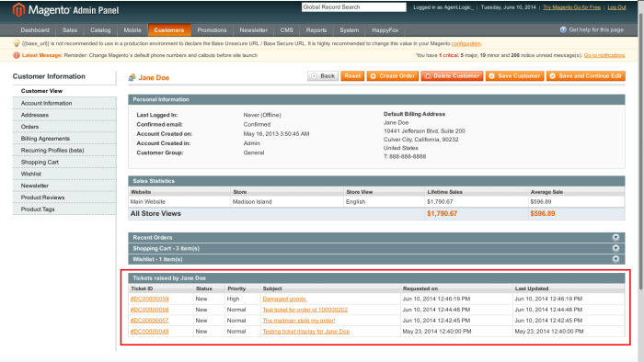644x362 pixels.
Task: Select the Product Tags tab
Action: tap(64, 209)
